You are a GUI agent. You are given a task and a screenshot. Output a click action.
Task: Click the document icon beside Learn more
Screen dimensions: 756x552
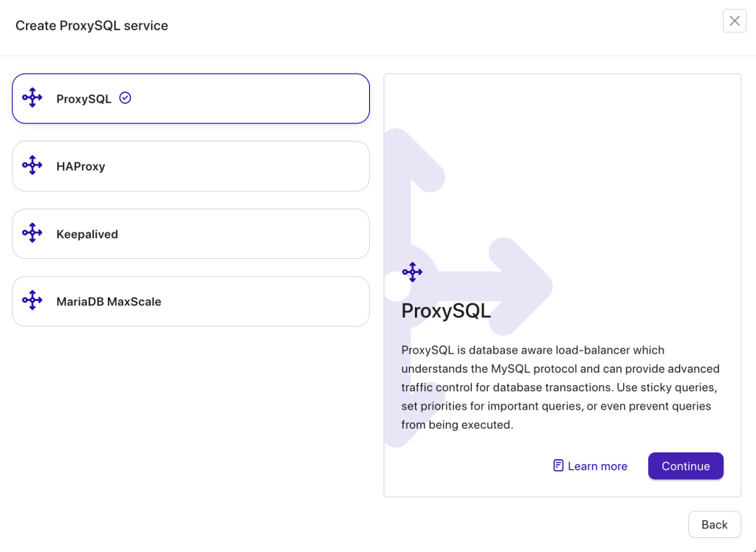point(557,466)
